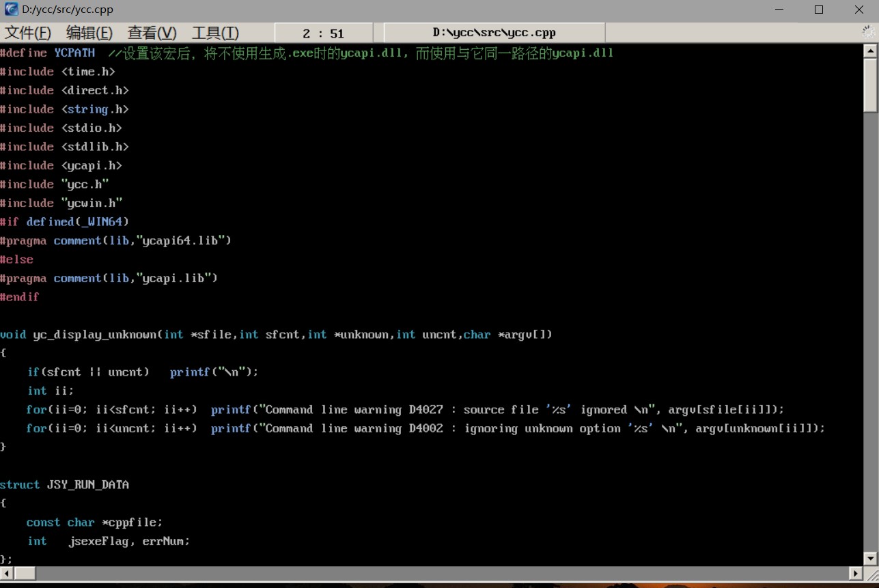
Task: Click the D:\ycc\src\ycc.cpp file path field
Action: (494, 33)
